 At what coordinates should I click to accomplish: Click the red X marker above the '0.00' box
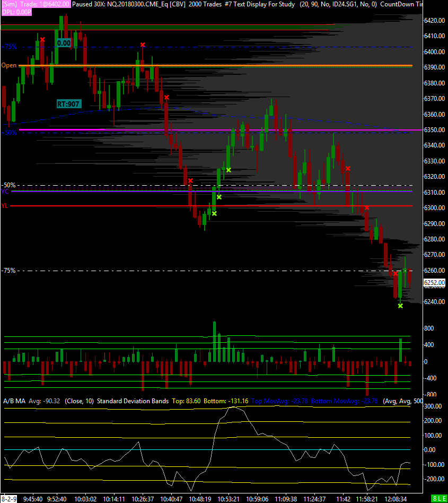[42, 39]
